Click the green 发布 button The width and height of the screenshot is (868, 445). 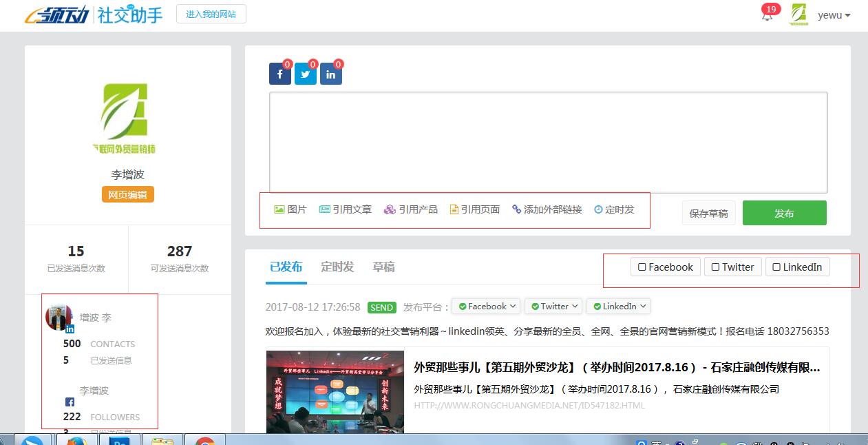click(x=784, y=214)
